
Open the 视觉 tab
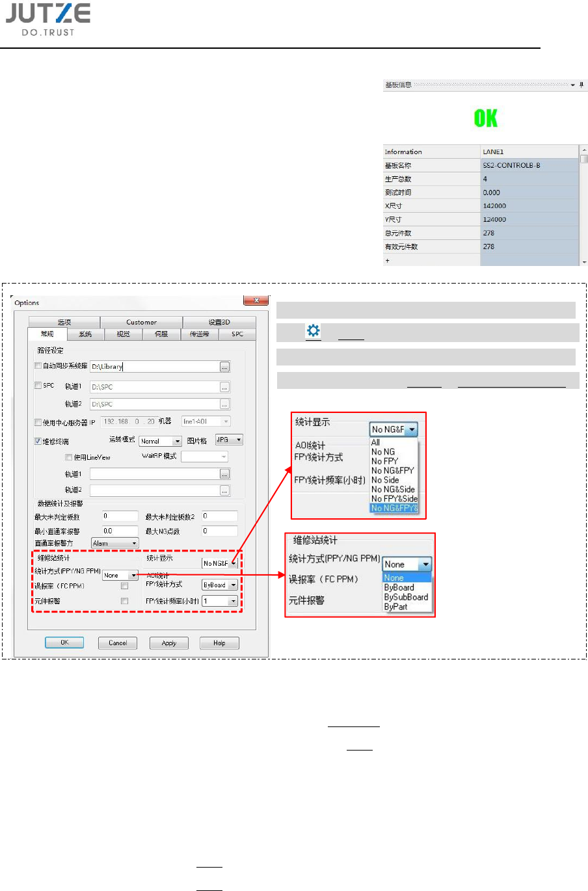tap(123, 334)
